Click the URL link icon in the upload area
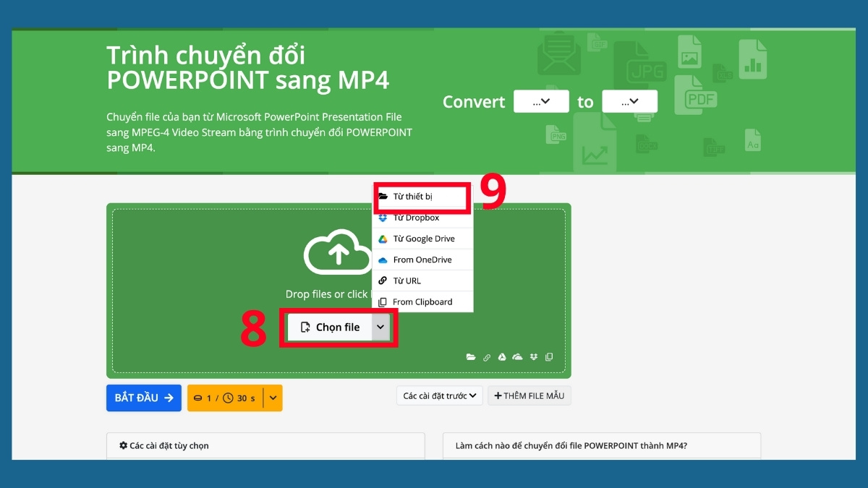The image size is (868, 488). (487, 356)
